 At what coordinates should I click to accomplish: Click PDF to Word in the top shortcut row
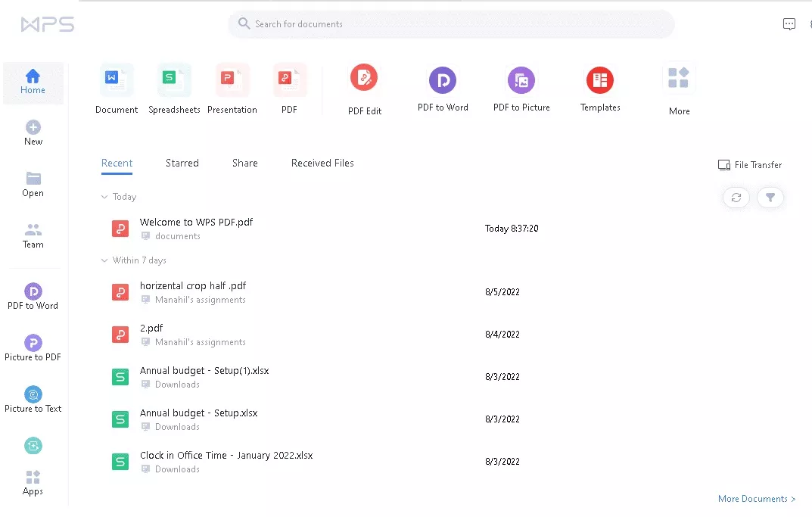pos(443,89)
